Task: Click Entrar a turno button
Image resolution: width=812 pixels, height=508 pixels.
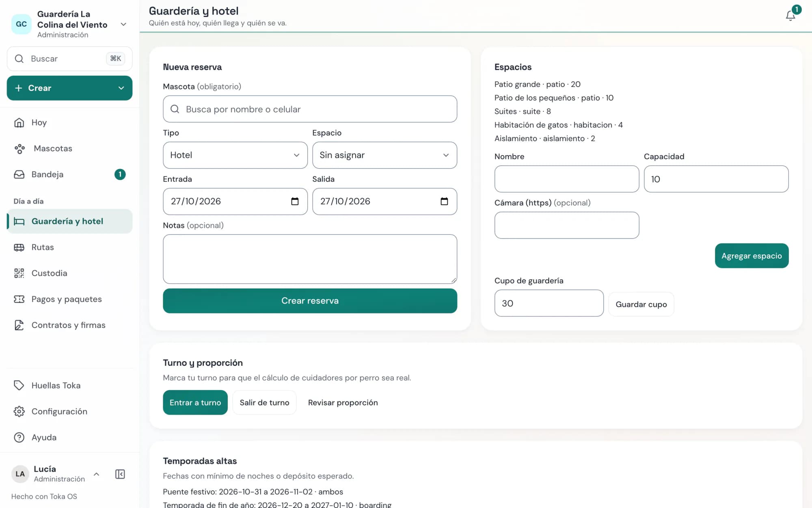Action: [x=195, y=402]
